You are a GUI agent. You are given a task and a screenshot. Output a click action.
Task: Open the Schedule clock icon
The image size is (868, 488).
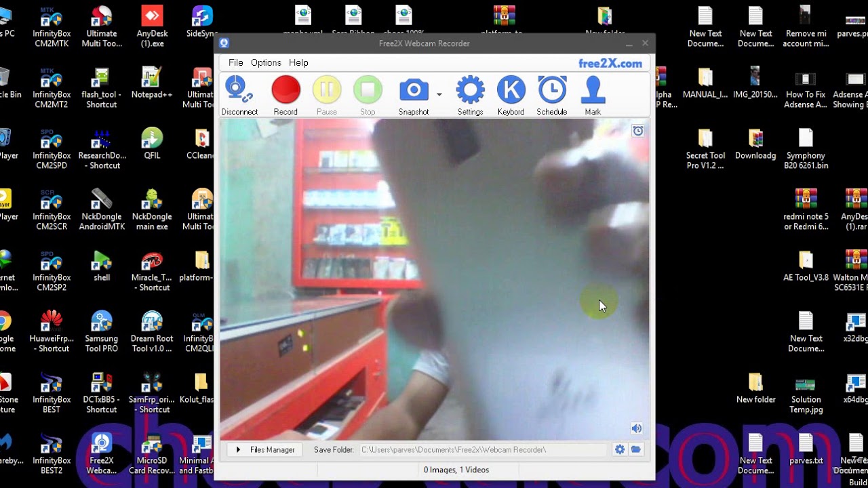(x=552, y=96)
